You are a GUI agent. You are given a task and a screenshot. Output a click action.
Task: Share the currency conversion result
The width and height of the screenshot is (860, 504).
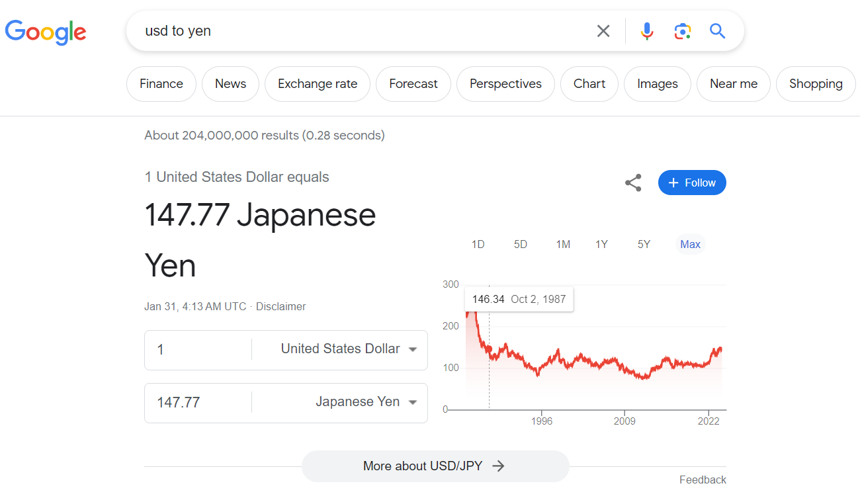633,183
